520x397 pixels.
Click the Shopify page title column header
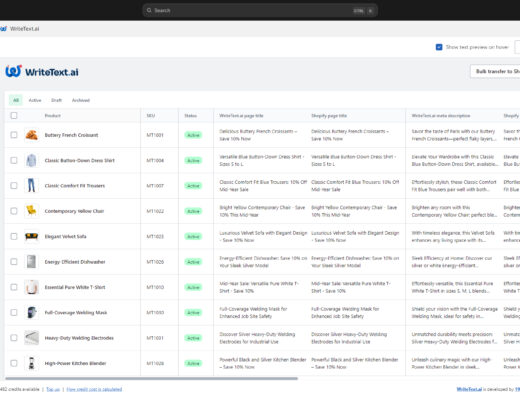tap(329, 116)
